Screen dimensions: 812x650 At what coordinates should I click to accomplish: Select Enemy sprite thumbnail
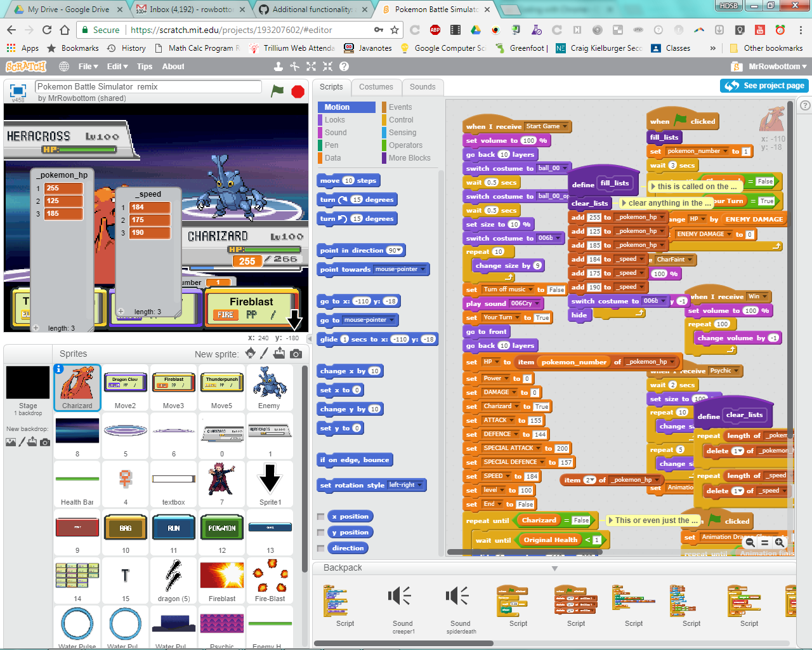coord(269,388)
